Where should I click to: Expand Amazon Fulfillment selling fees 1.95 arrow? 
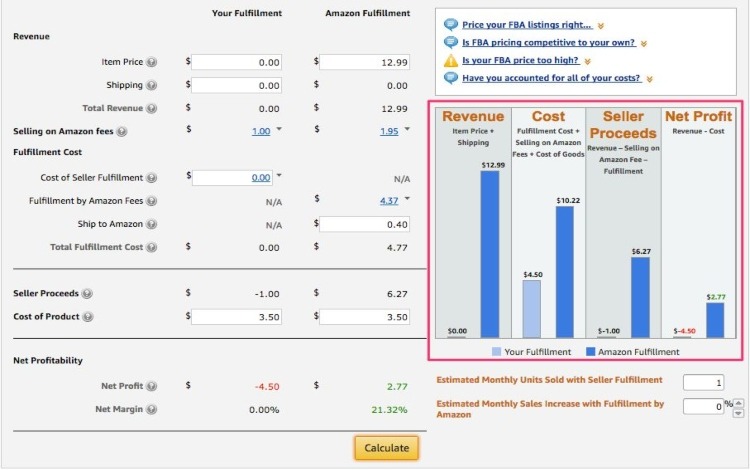407,129
